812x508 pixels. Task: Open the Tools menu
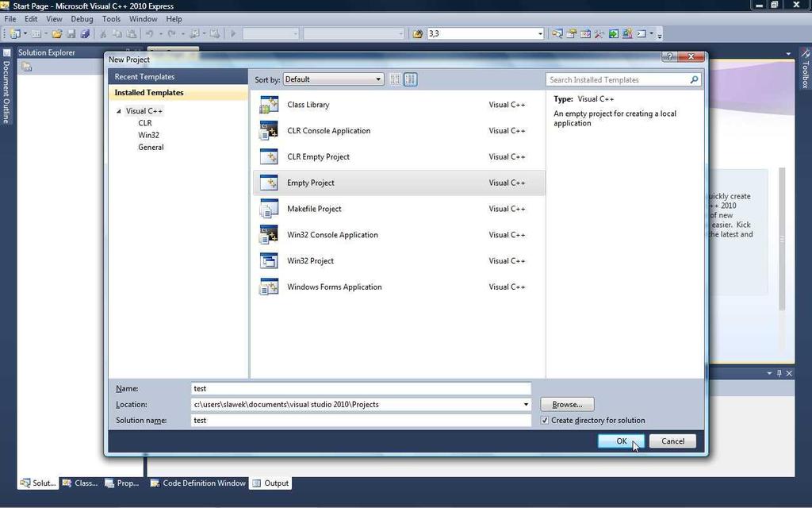point(111,19)
